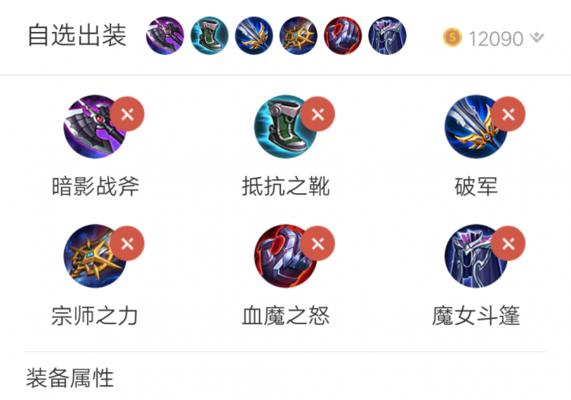Remove 暗影战斧 with its red X button
The height and width of the screenshot is (400, 571).
127,114
